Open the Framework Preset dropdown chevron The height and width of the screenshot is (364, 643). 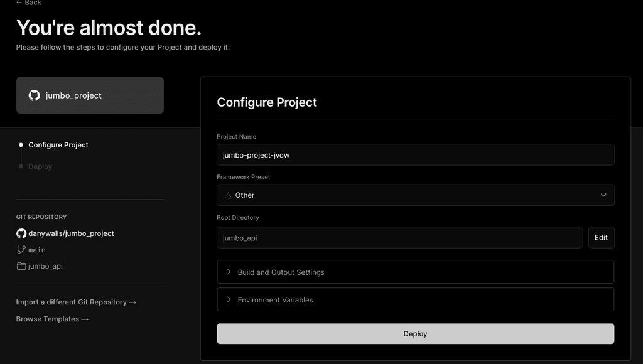(x=603, y=195)
